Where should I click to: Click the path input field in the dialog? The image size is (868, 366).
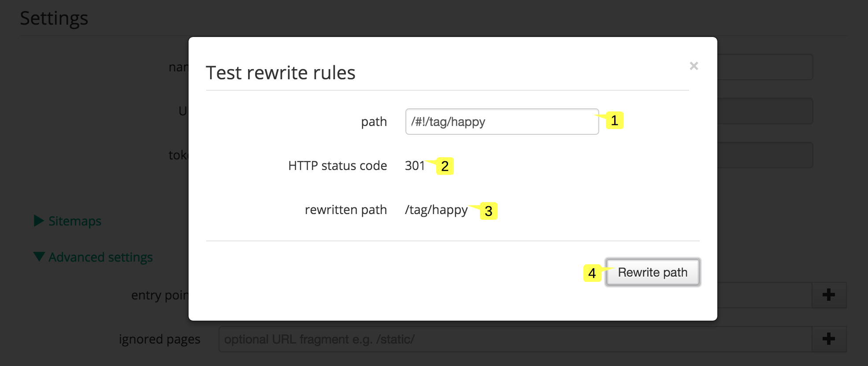coord(502,122)
